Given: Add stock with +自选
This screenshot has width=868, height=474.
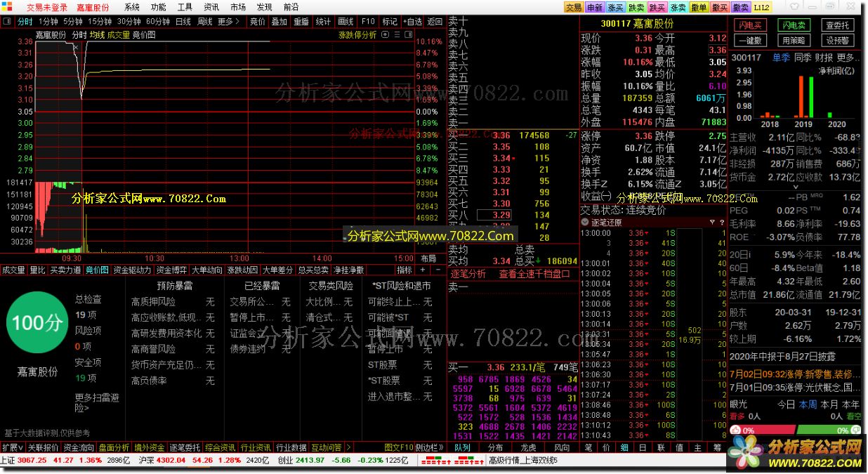Looking at the screenshot, I should pyautogui.click(x=412, y=22).
